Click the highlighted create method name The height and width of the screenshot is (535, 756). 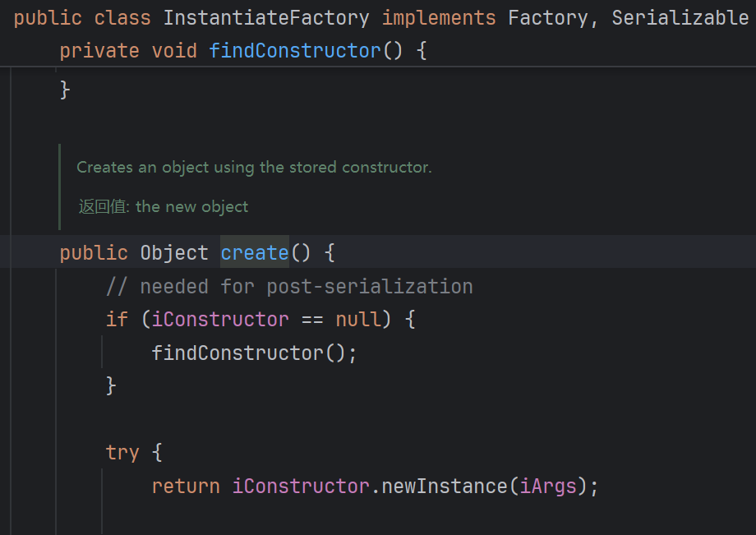coord(255,252)
